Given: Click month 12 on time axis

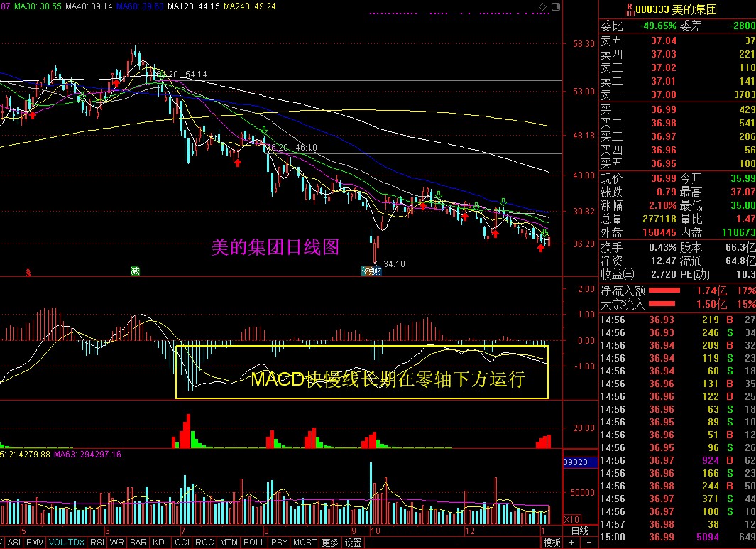Looking at the screenshot, I should pos(469,531).
